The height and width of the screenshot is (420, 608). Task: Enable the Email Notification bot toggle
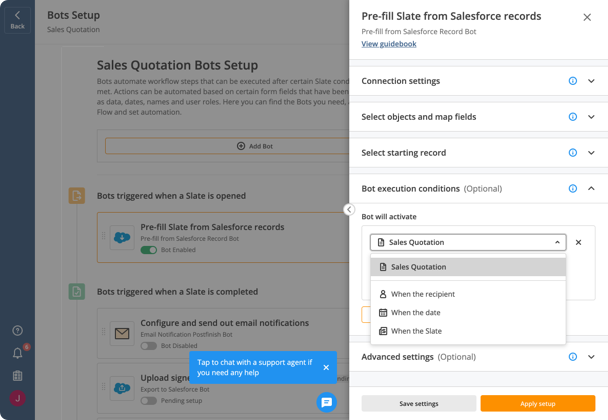coord(149,346)
